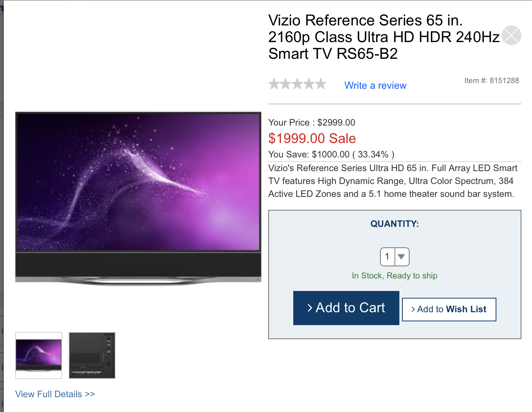Click the second rating star
Viewport: 532px width, 412px height.
(x=286, y=83)
